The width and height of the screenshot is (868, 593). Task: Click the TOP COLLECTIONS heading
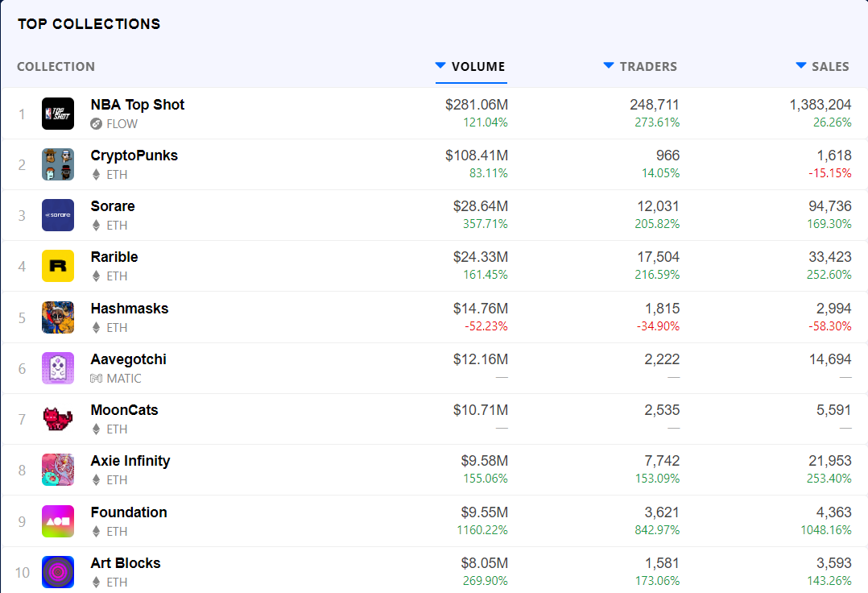click(89, 24)
